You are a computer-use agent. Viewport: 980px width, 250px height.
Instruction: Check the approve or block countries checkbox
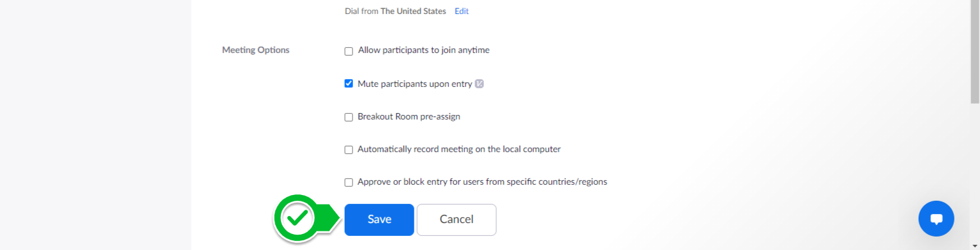349,182
